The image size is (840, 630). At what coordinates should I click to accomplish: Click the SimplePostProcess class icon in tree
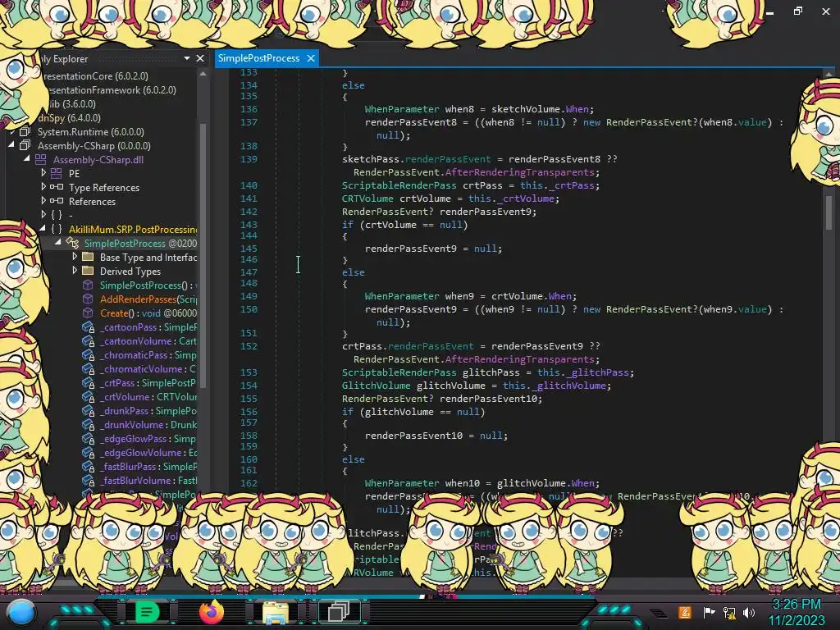tap(72, 244)
